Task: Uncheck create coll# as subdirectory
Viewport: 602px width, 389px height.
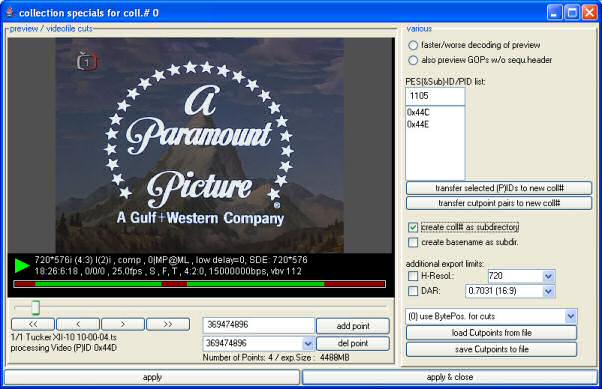Action: [413, 227]
